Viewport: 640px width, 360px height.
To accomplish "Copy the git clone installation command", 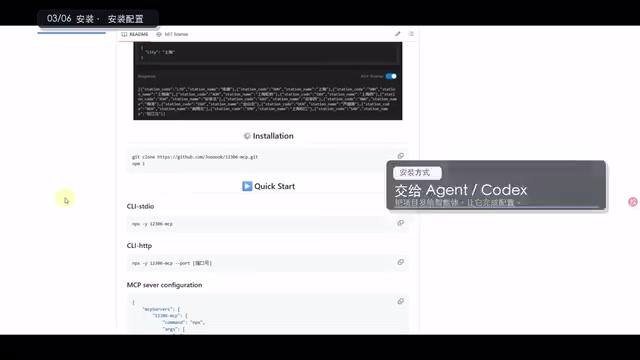I will (x=400, y=156).
